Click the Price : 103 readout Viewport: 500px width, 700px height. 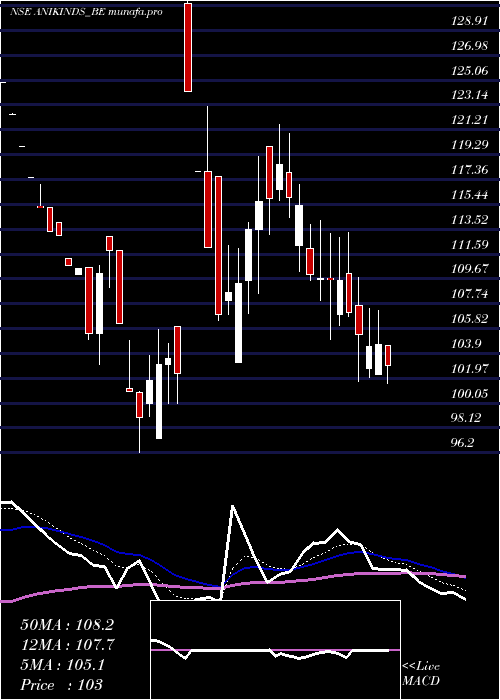pyautogui.click(x=61, y=685)
